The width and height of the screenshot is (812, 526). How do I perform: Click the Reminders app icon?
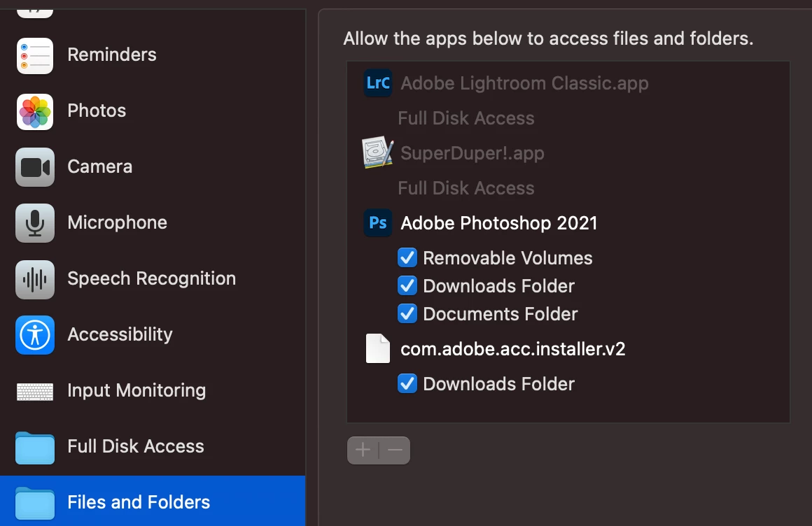pos(35,55)
